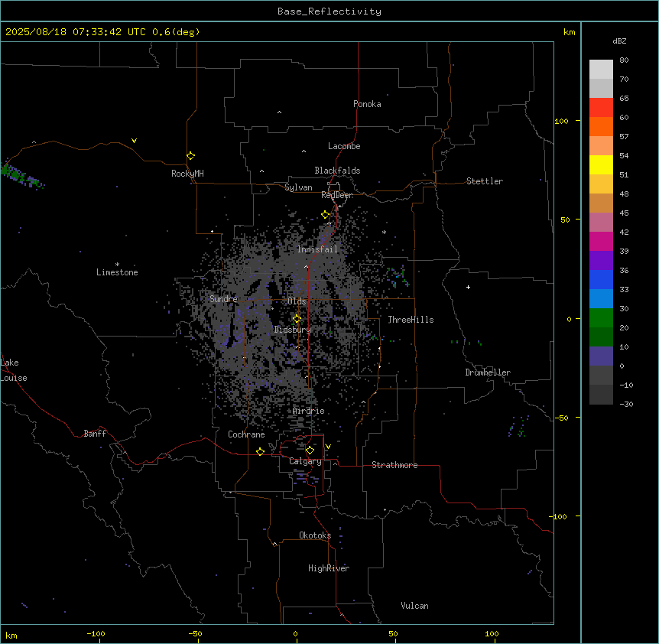Image resolution: width=659 pixels, height=644 pixels.
Task: Click the Didsbury label
Action: click(292, 330)
